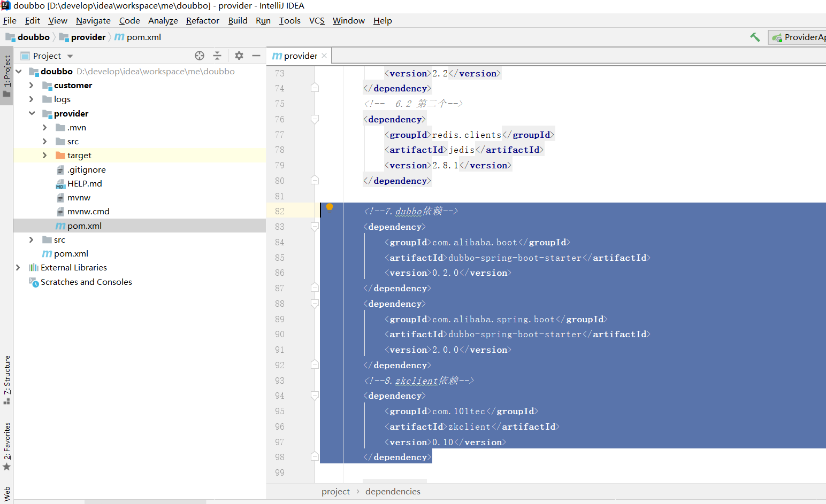Open the Refactor menu
Viewport: 826px width, 504px height.
point(203,20)
